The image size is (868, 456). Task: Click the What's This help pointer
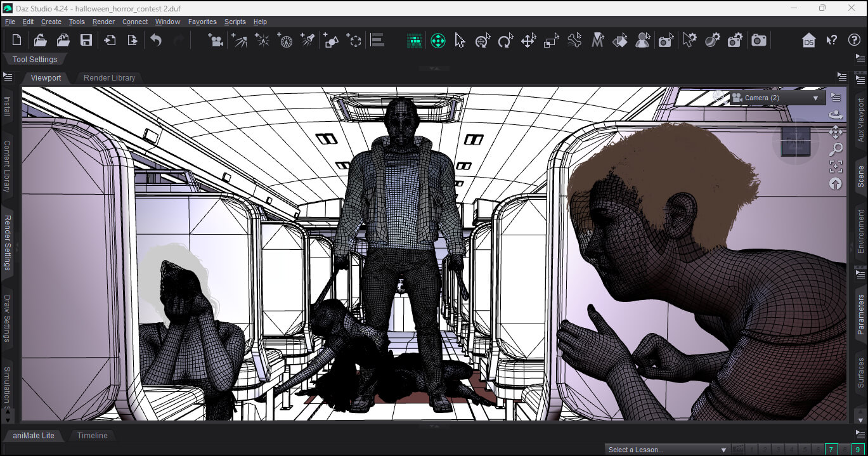pos(831,41)
